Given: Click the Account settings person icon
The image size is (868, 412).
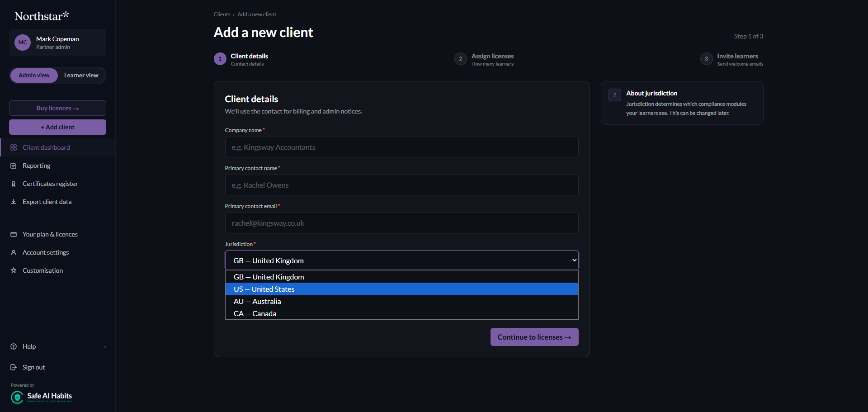Looking at the screenshot, I should click(14, 252).
